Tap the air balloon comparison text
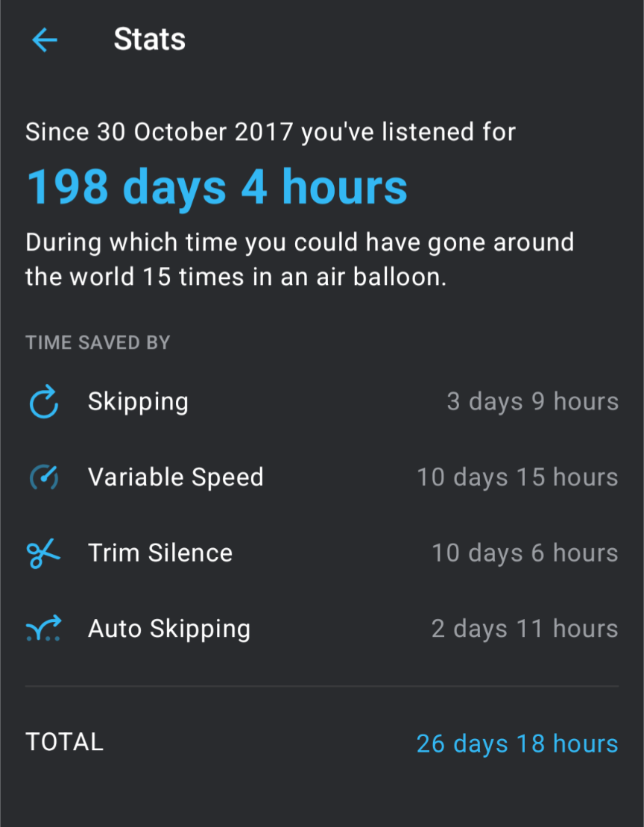Image resolution: width=644 pixels, height=827 pixels. click(x=300, y=260)
